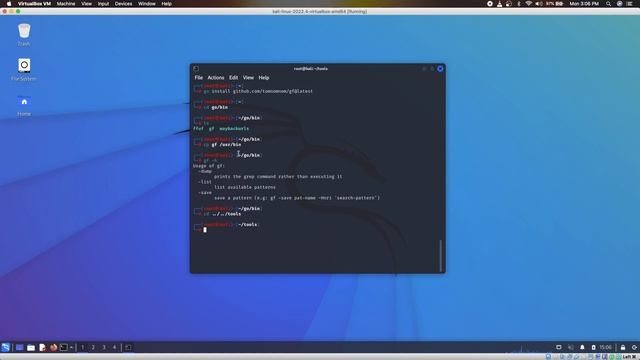Image resolution: width=640 pixels, height=360 pixels.
Task: Click the terminal window button in taskbar
Action: tap(128, 347)
